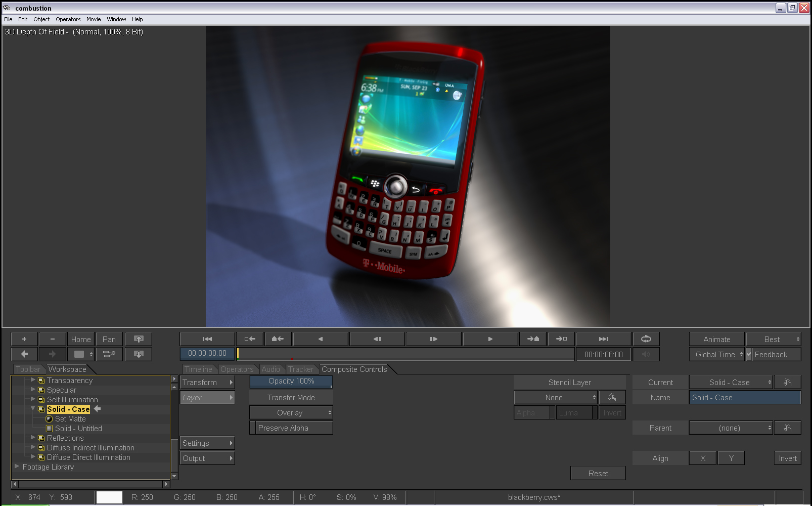Open the Output controls section
812x506 pixels.
(x=207, y=458)
